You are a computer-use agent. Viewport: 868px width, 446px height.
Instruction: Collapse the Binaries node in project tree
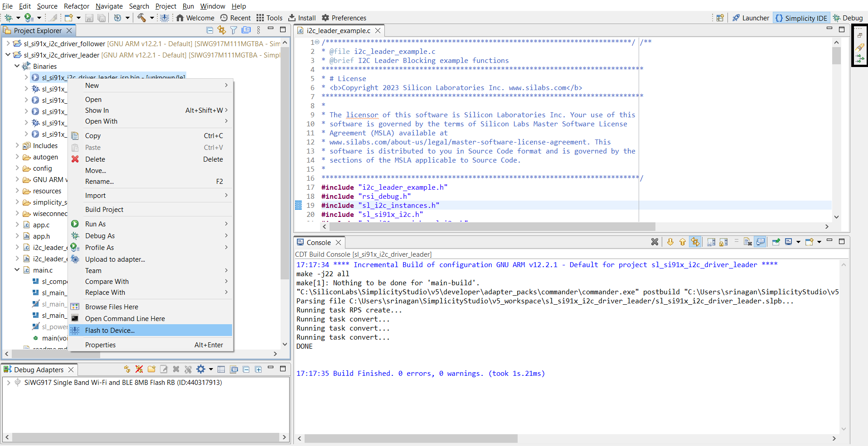[17, 66]
